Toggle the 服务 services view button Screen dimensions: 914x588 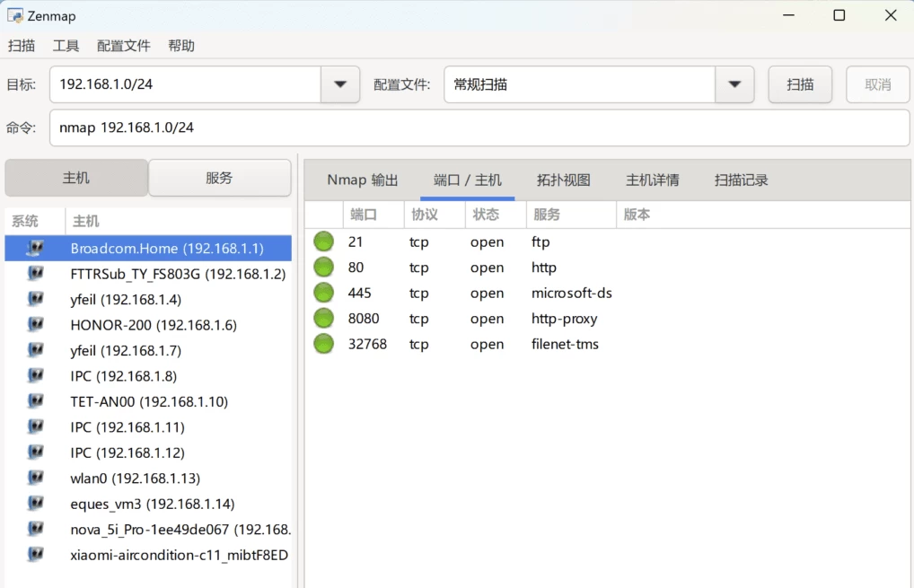pyautogui.click(x=219, y=178)
